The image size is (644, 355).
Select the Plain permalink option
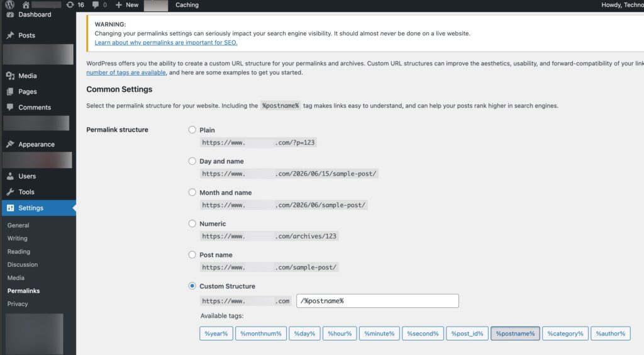(192, 130)
